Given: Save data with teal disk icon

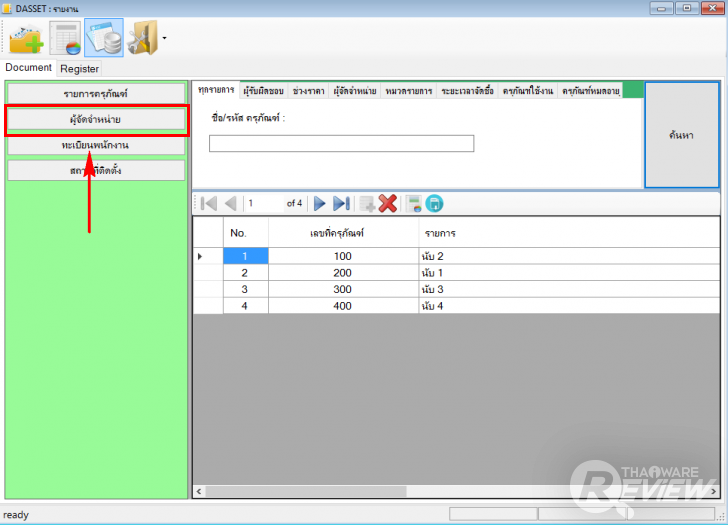Looking at the screenshot, I should 435,203.
